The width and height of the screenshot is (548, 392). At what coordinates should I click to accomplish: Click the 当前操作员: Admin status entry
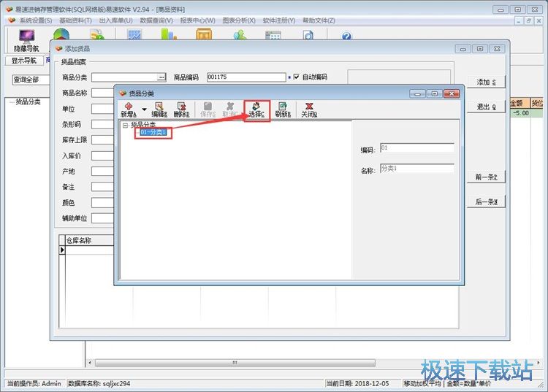coord(34,383)
